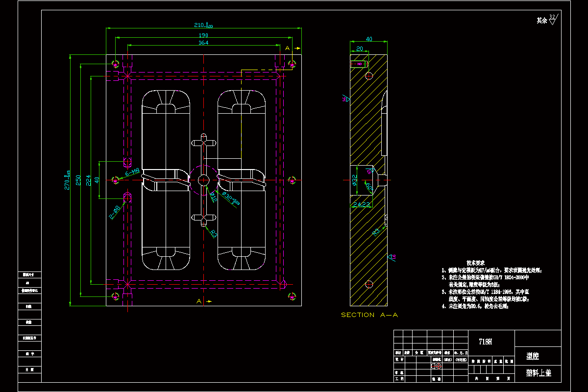Screen dimensions: 588x392
Task: Select the 24.23 depth dimension
Action: [x=362, y=204]
